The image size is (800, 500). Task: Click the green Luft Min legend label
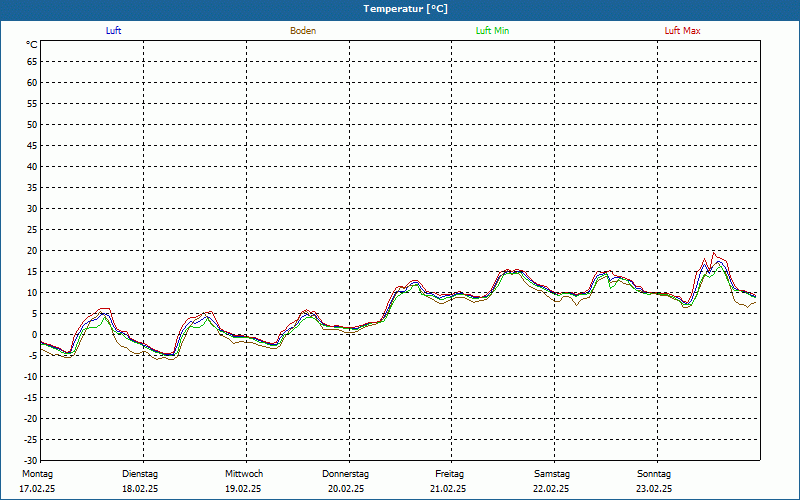(492, 31)
